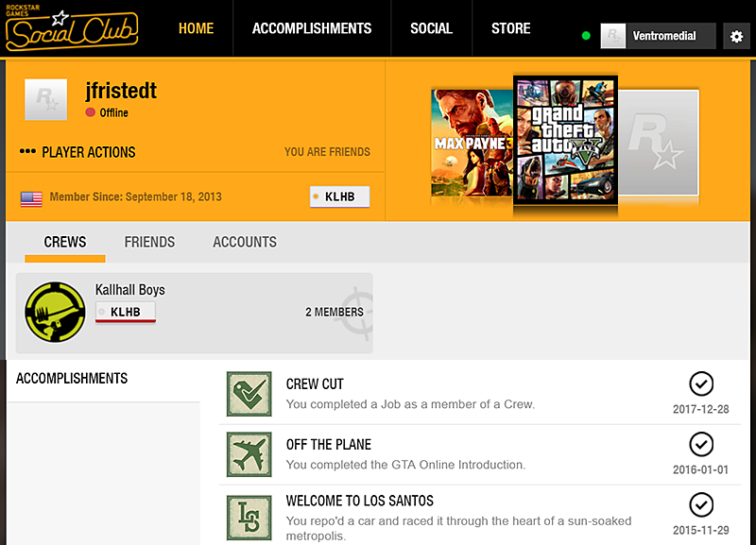Open the STORE menu
The width and height of the screenshot is (756, 545).
coord(510,28)
